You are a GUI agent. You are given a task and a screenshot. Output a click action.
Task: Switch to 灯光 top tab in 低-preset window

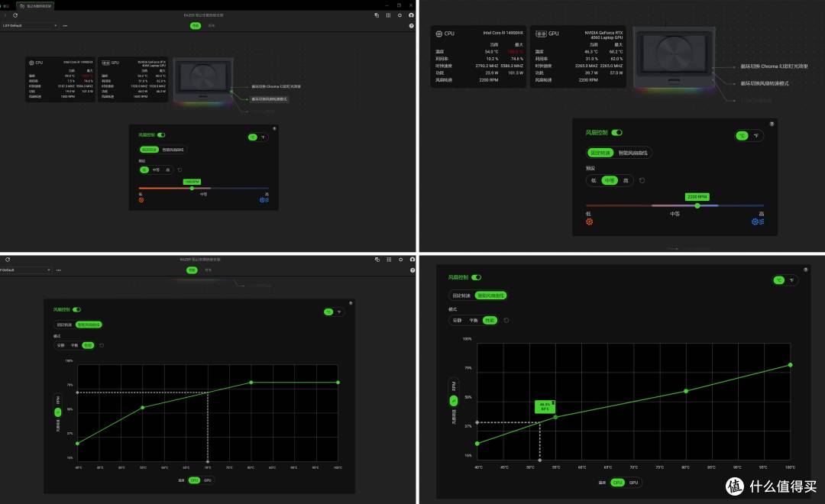coord(211,26)
